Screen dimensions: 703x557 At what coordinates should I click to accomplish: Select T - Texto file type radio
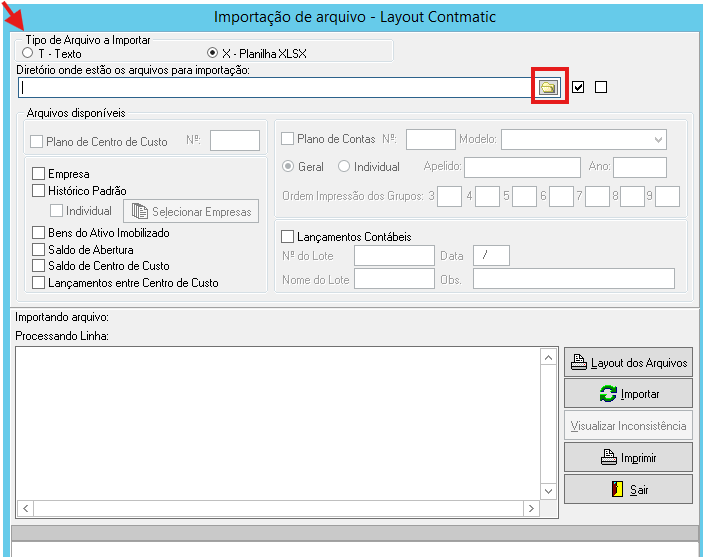28,53
